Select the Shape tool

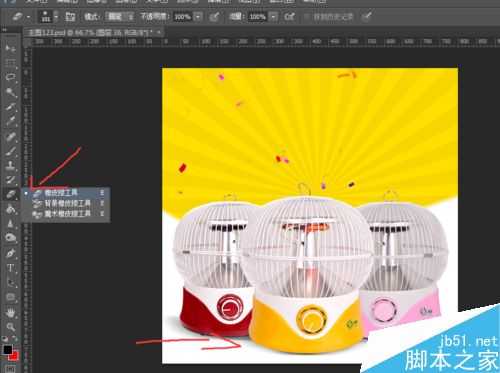pyautogui.click(x=11, y=297)
